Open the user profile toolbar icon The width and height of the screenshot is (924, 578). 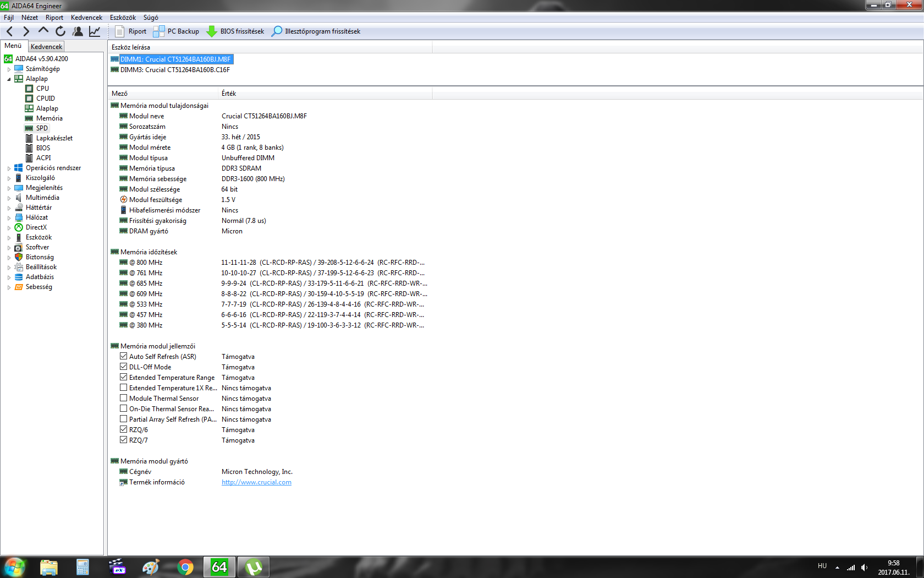click(x=78, y=31)
